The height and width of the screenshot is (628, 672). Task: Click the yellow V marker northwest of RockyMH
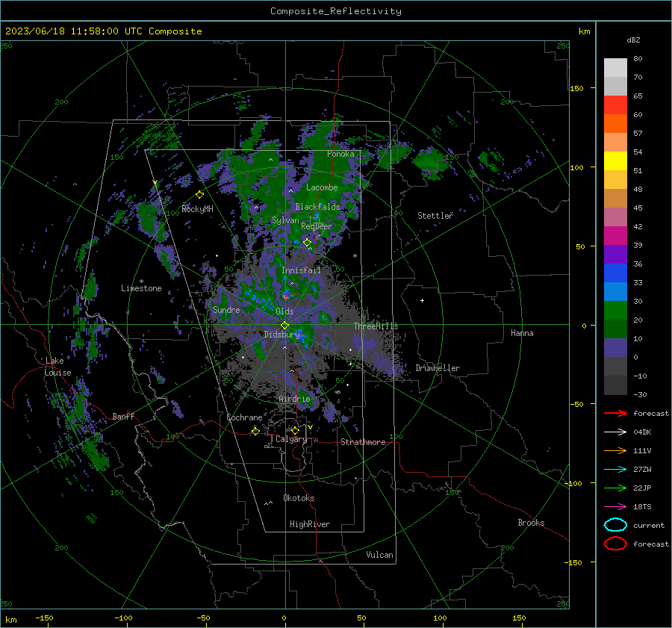pyautogui.click(x=155, y=183)
